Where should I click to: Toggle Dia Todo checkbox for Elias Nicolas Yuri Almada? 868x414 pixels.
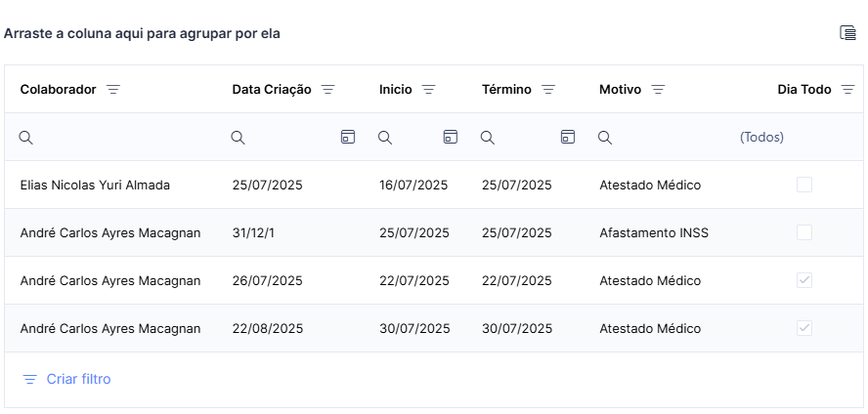pyautogui.click(x=804, y=185)
